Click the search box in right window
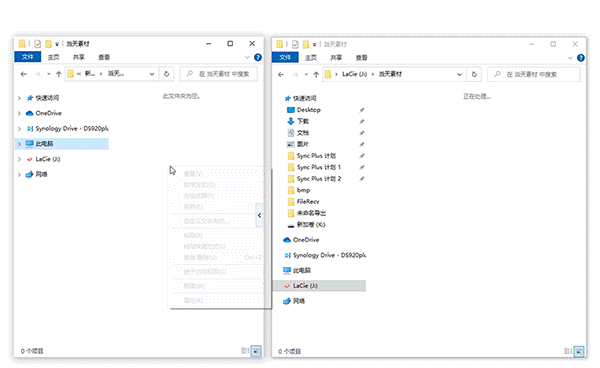 [534, 74]
